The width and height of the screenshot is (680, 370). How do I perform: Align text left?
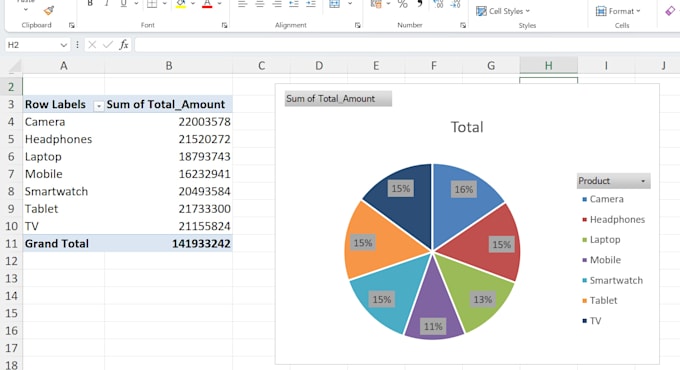click(242, 4)
